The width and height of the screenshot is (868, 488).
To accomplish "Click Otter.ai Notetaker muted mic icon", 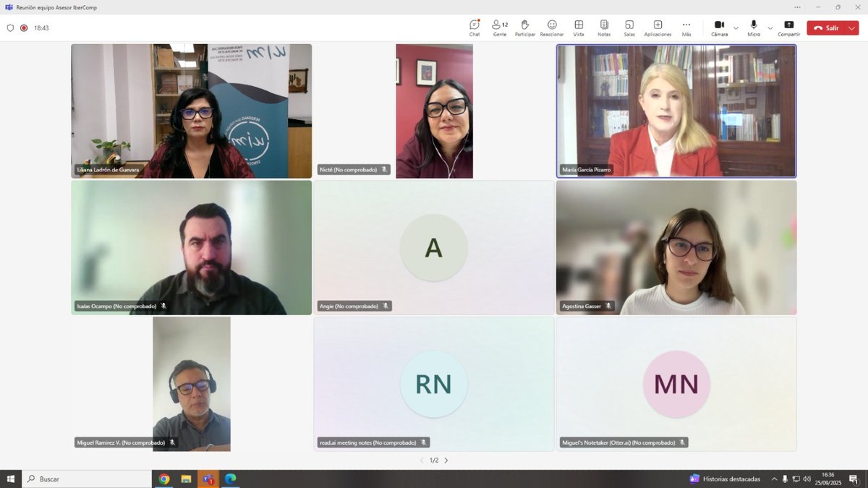I will [x=682, y=442].
